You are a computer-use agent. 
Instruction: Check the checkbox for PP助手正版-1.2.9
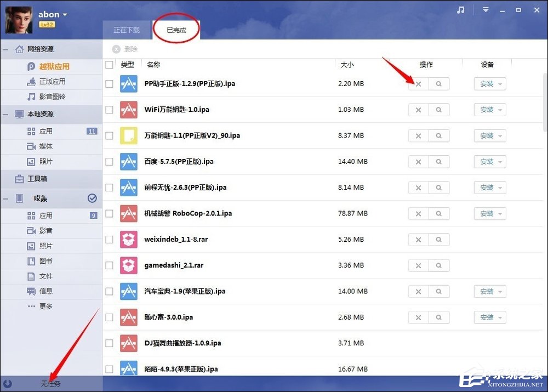point(109,83)
